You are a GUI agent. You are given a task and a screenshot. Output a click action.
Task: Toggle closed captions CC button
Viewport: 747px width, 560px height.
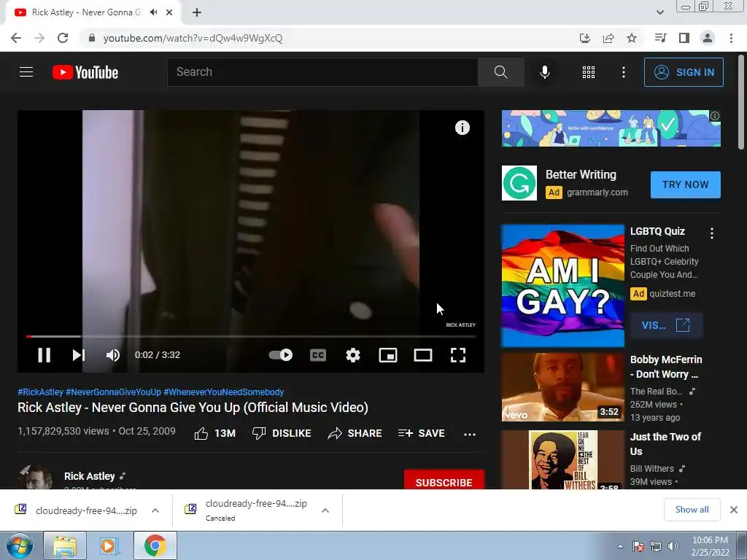[318, 355]
